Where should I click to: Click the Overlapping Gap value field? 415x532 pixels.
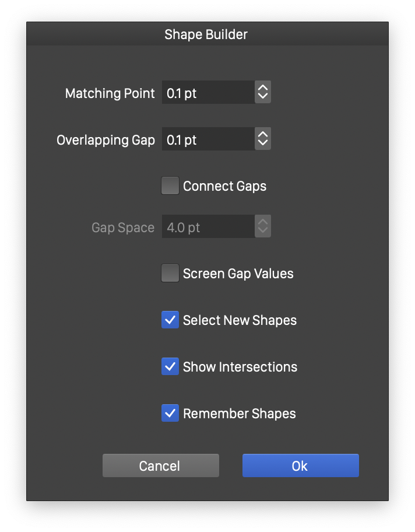click(x=207, y=139)
